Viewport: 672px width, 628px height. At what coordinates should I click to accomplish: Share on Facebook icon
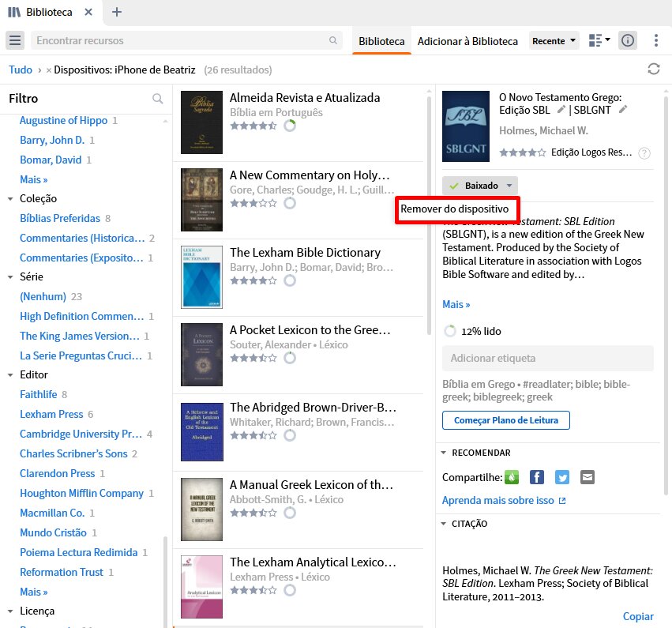[537, 477]
